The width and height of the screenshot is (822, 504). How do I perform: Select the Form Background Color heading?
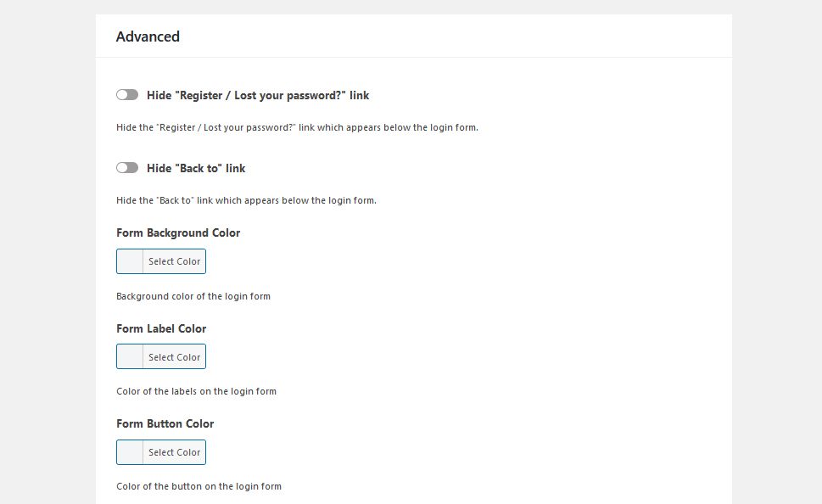tap(178, 232)
